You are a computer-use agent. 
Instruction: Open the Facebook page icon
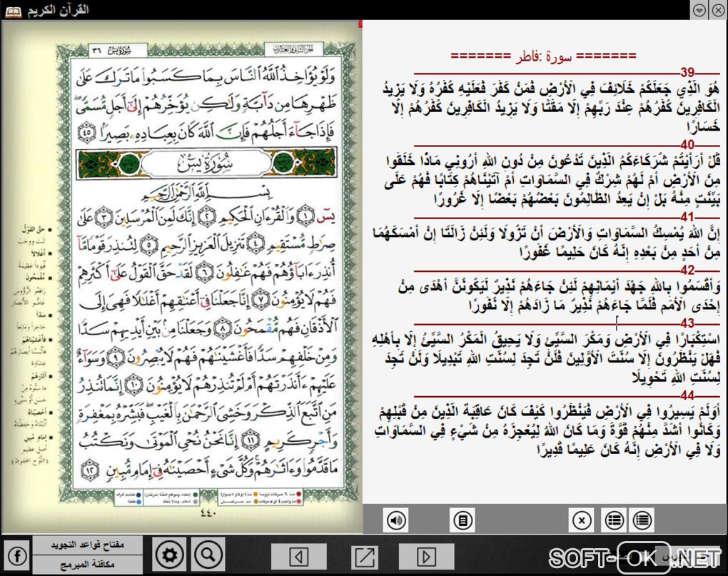16,555
